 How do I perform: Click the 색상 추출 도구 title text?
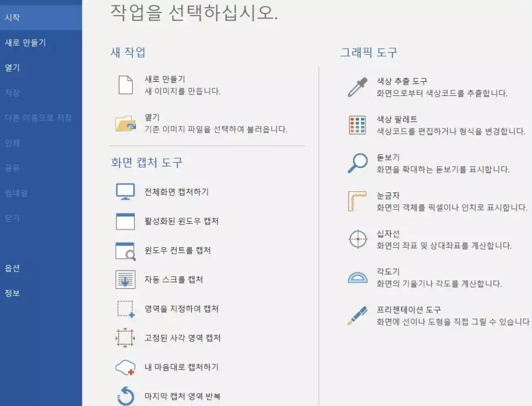coord(402,81)
